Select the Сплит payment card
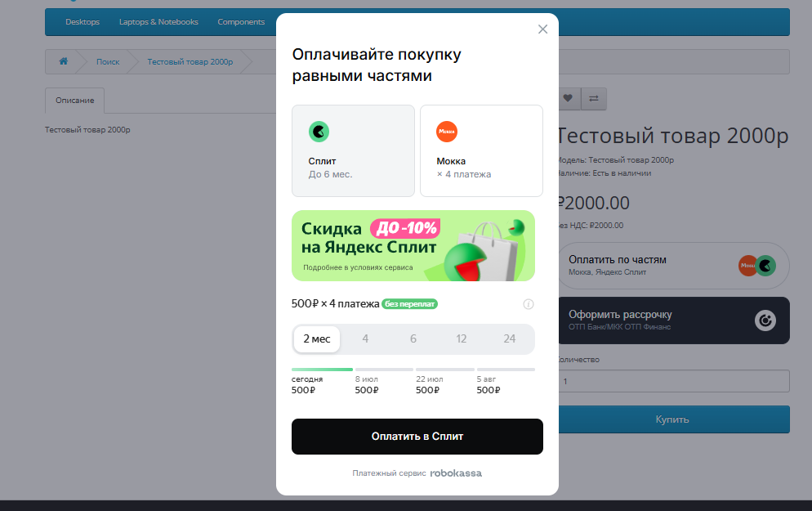This screenshot has height=511, width=812. coord(353,150)
